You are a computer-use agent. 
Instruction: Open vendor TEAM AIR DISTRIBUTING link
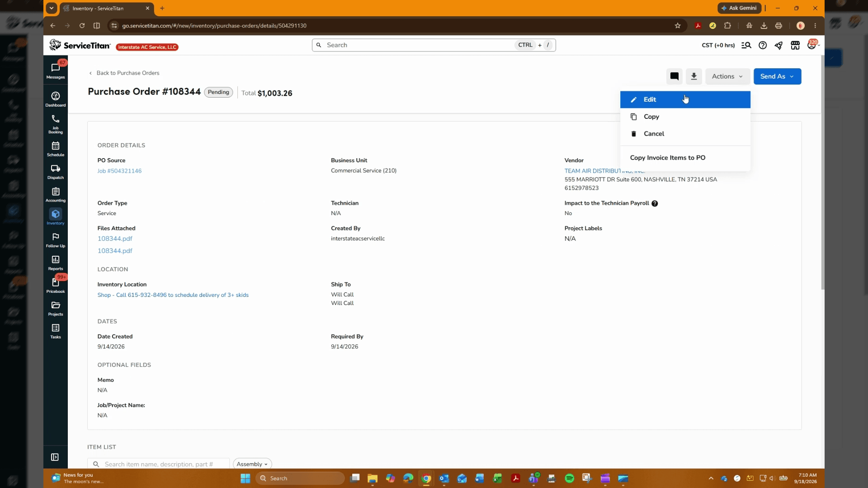coord(604,171)
